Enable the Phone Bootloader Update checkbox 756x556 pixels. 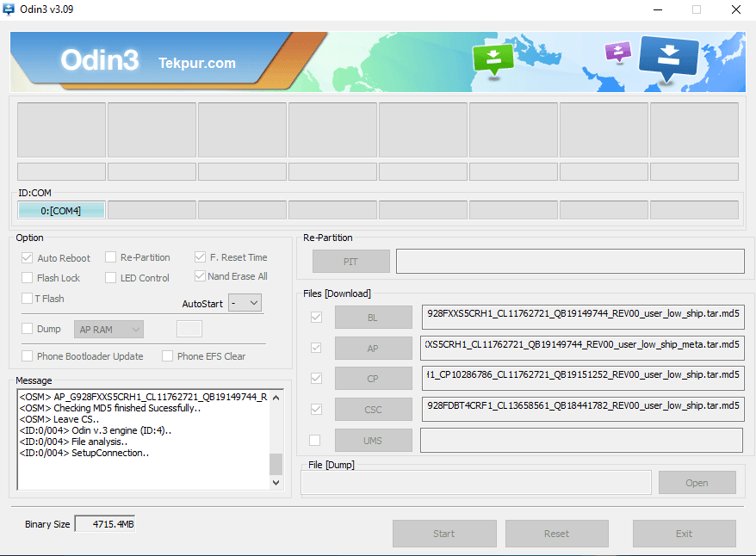click(27, 356)
